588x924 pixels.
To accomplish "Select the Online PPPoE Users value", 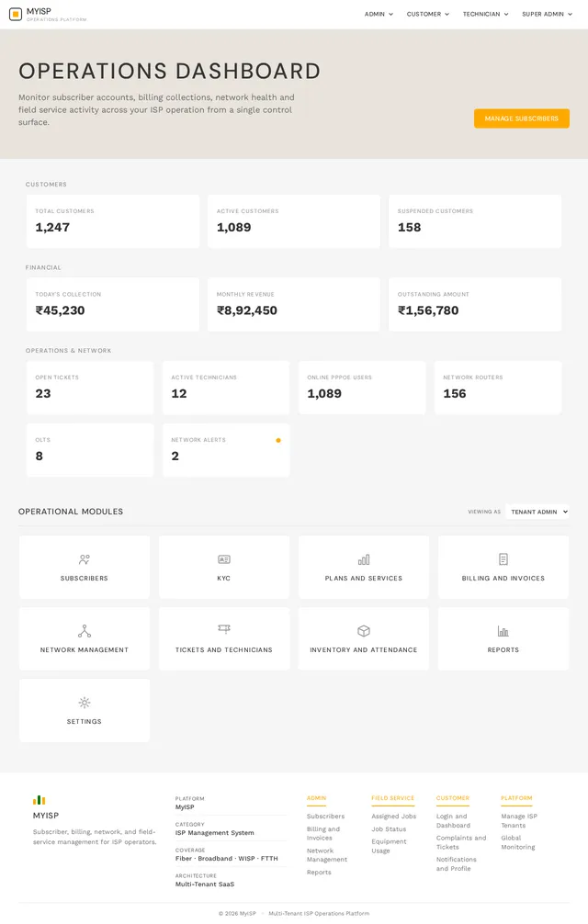I will tap(324, 394).
